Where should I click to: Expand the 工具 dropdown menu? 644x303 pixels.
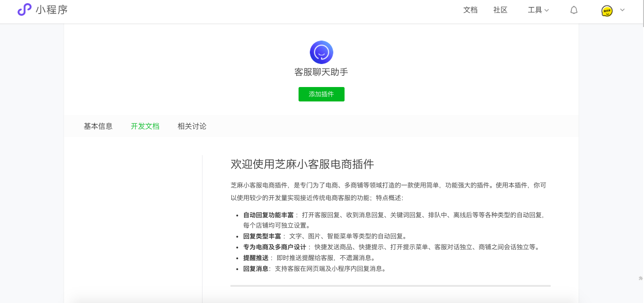point(538,10)
